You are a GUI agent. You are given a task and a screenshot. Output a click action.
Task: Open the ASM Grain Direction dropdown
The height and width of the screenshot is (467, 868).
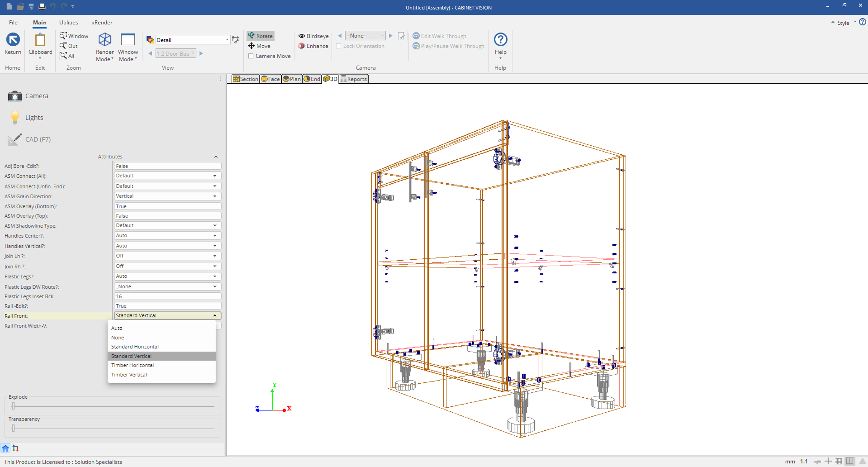click(215, 196)
